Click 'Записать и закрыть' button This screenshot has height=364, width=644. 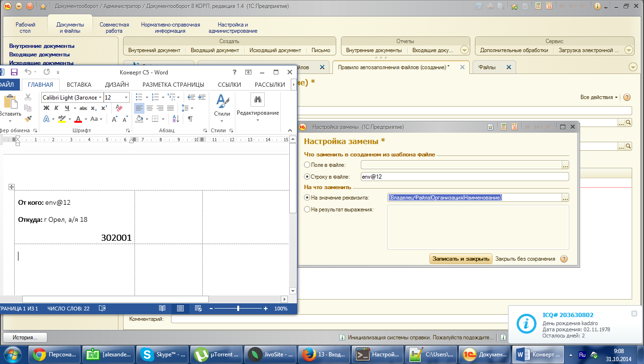461,259
